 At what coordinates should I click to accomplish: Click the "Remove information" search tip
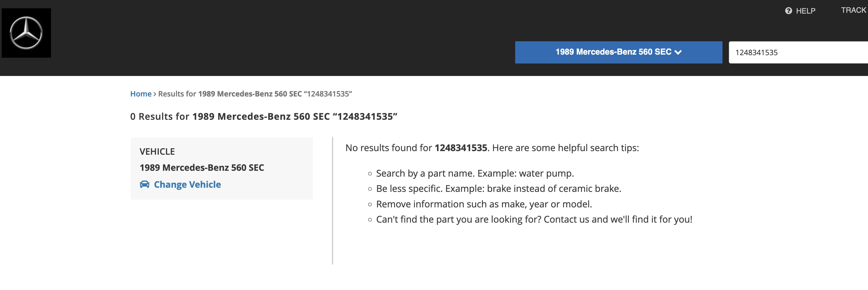[x=484, y=204]
